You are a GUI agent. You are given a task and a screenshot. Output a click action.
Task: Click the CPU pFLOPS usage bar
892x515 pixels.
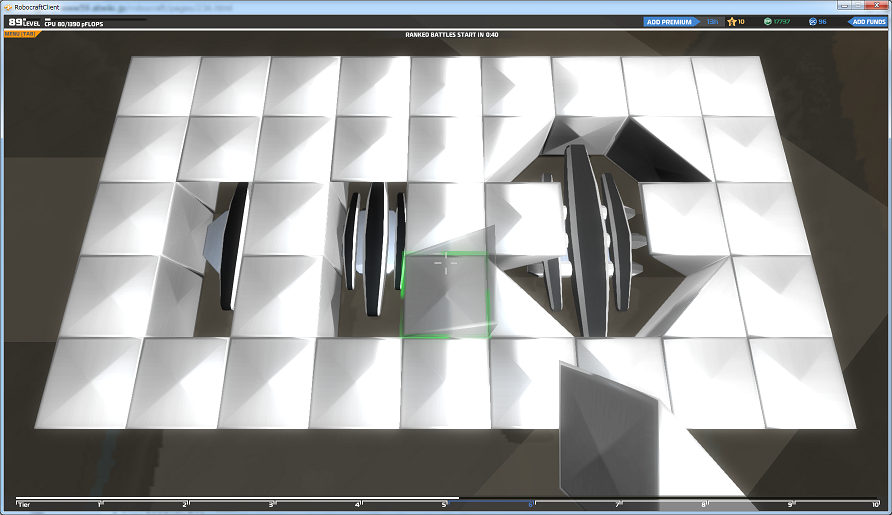(x=96, y=20)
